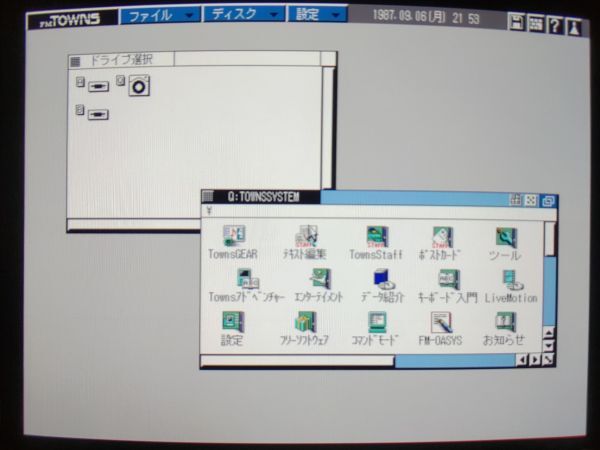Open the お知らせ notices icon

(506, 323)
